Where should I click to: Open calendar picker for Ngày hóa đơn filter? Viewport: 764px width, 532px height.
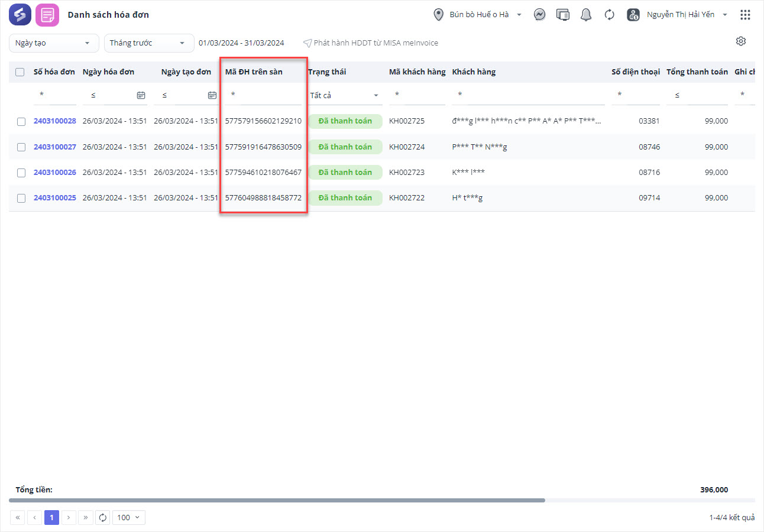[141, 95]
